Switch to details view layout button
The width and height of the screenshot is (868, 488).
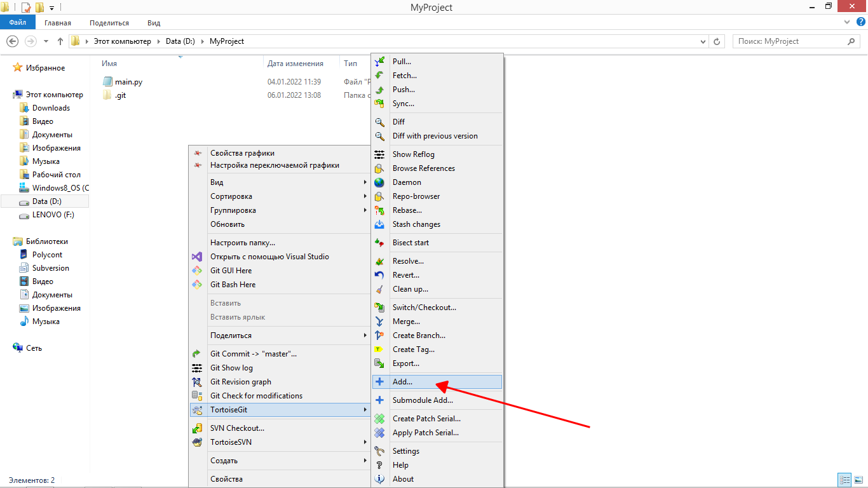click(x=844, y=480)
